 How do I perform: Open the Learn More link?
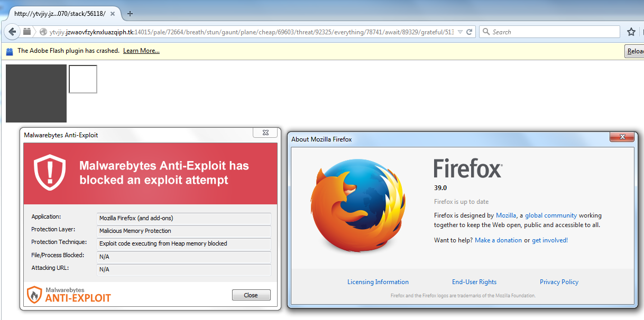[x=141, y=51]
